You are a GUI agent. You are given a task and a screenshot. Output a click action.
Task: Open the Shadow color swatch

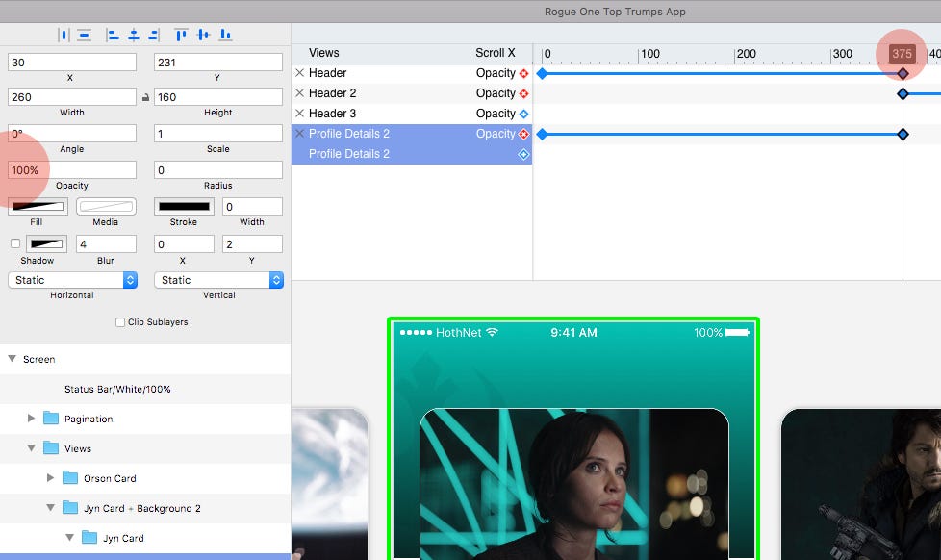coord(46,243)
